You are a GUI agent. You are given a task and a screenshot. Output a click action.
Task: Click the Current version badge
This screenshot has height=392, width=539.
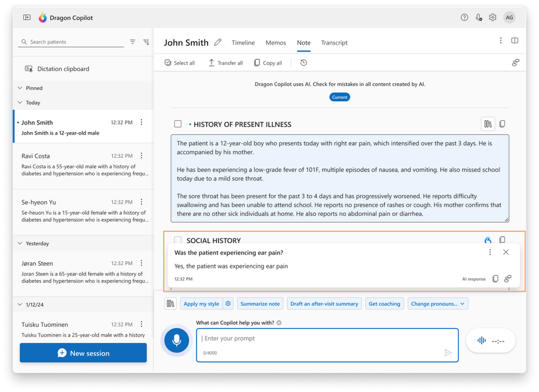(339, 97)
